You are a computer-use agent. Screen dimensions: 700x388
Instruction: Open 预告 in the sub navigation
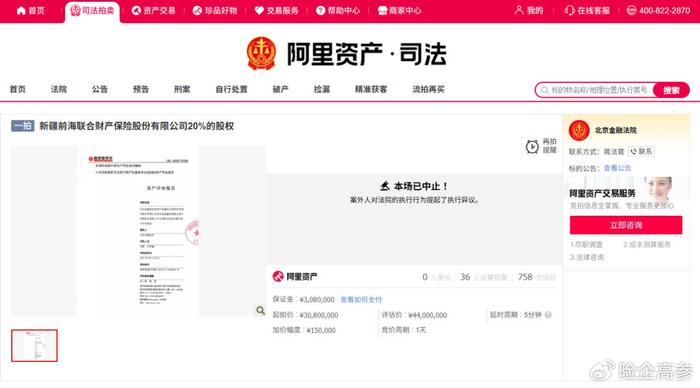tap(141, 89)
